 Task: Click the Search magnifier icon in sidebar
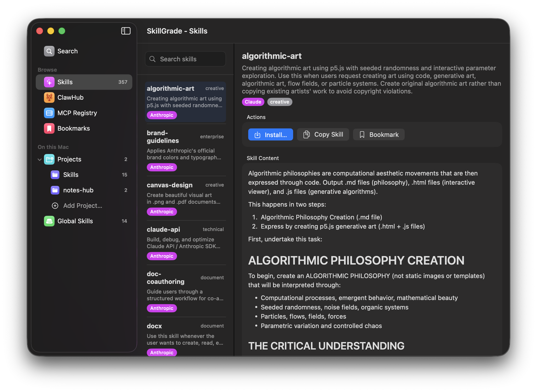pyautogui.click(x=49, y=51)
